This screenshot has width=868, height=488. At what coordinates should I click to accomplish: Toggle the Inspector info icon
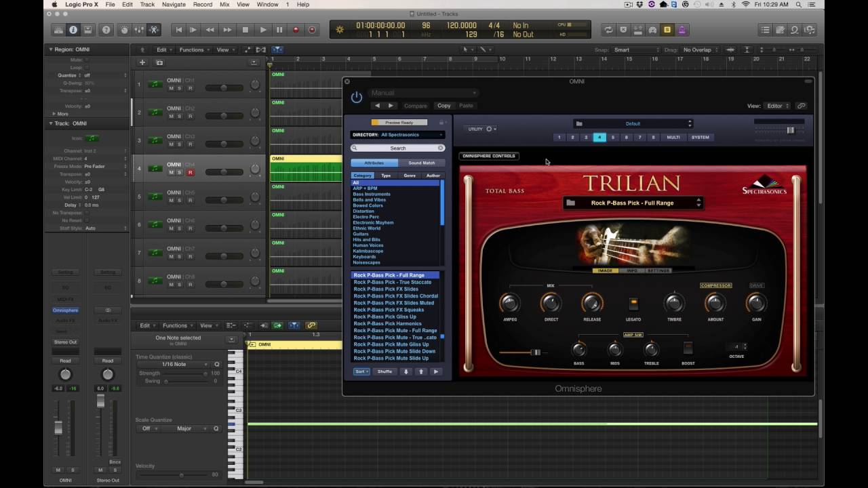coord(73,30)
